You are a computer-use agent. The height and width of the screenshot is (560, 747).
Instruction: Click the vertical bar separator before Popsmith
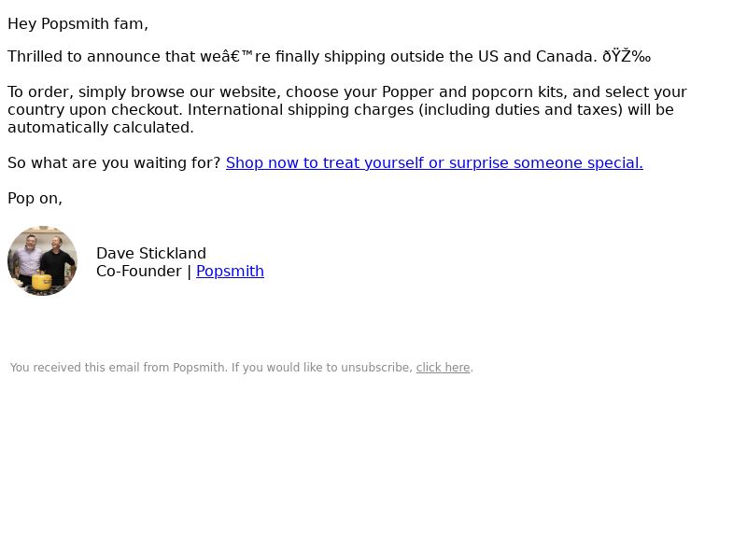tap(190, 272)
